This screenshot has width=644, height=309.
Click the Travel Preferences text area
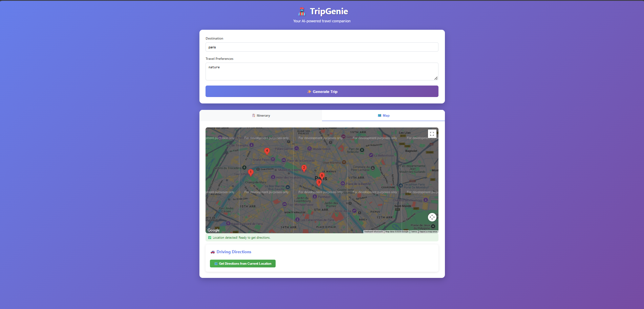(x=322, y=71)
